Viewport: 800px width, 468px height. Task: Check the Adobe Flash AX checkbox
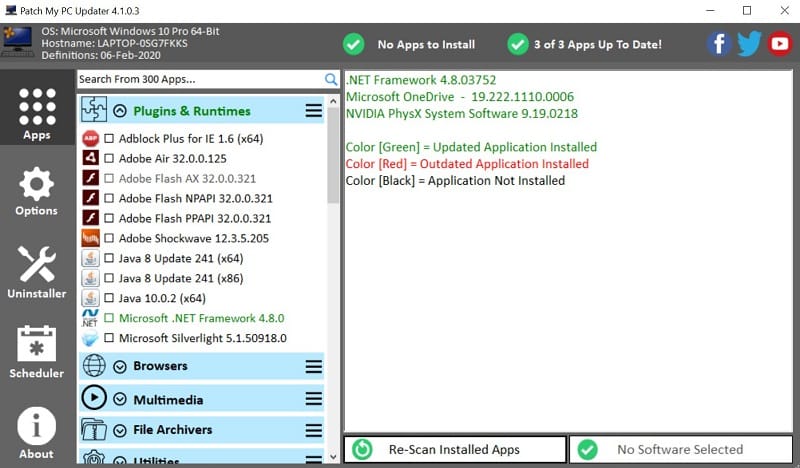[109, 178]
